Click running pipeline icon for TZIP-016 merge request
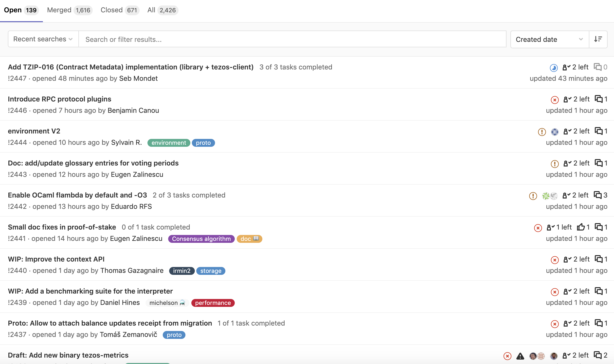The height and width of the screenshot is (364, 614). click(554, 68)
